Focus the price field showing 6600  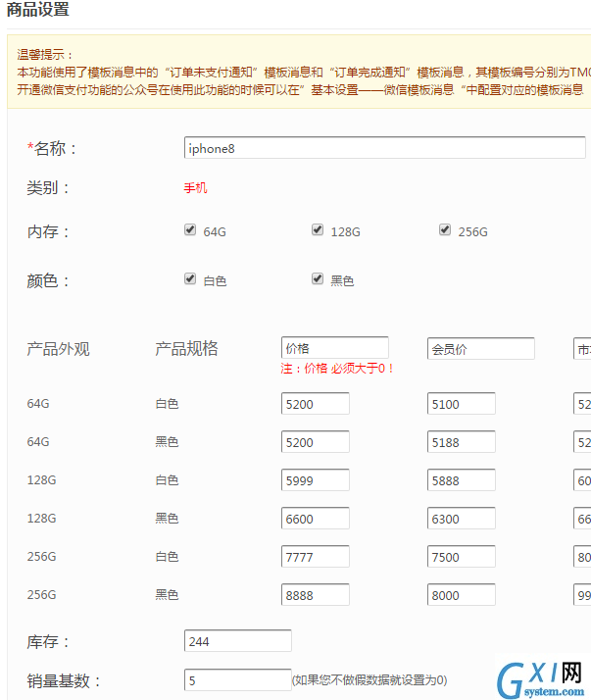click(316, 519)
